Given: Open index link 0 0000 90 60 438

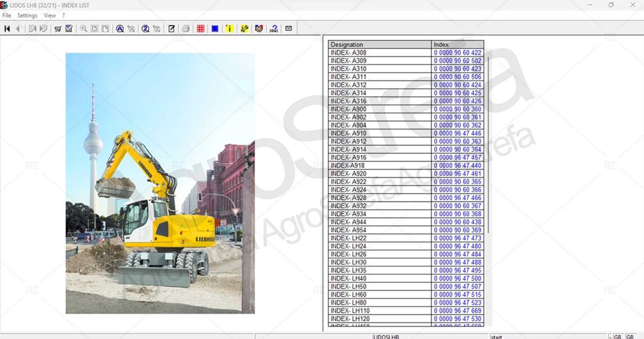Looking at the screenshot, I should point(457,222).
